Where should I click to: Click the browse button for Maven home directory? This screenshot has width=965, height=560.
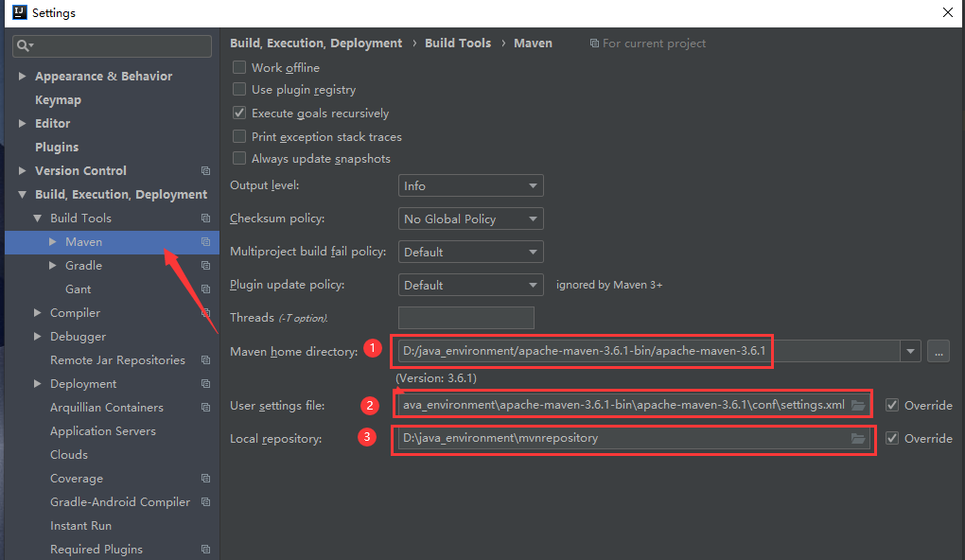pos(939,351)
